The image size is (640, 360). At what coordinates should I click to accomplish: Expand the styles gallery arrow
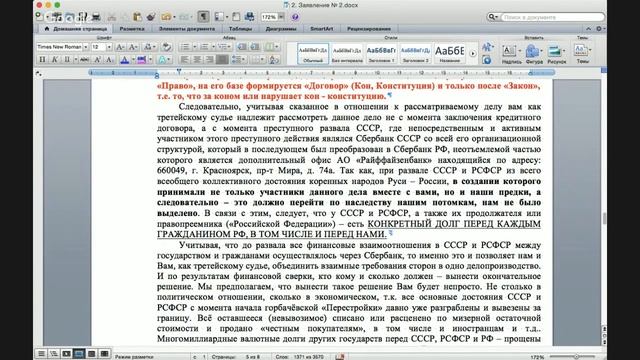(x=473, y=53)
